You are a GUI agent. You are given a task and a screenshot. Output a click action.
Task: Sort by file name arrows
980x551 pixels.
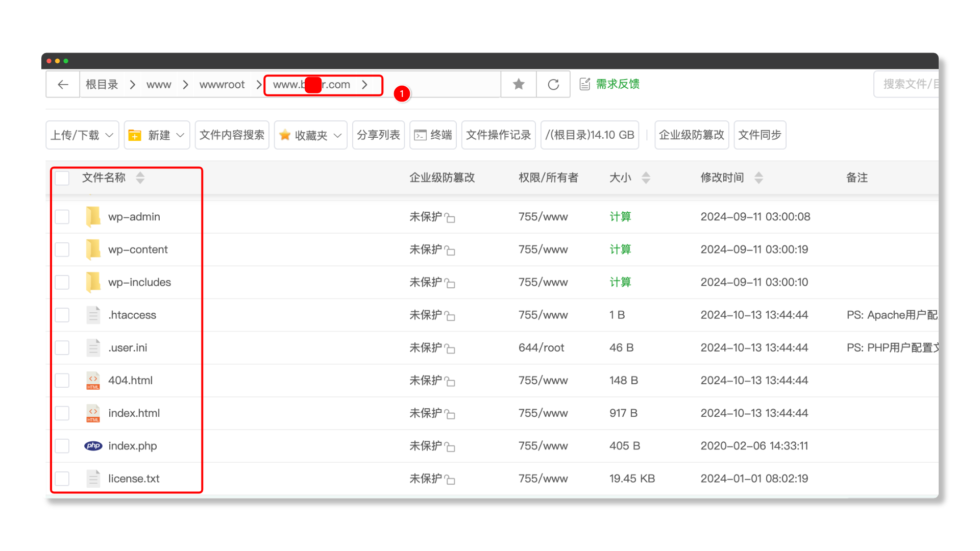[140, 178]
